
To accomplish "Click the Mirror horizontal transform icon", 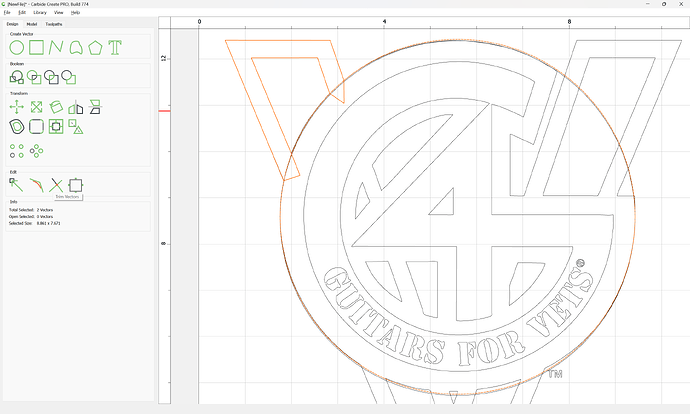I will pyautogui.click(x=76, y=107).
